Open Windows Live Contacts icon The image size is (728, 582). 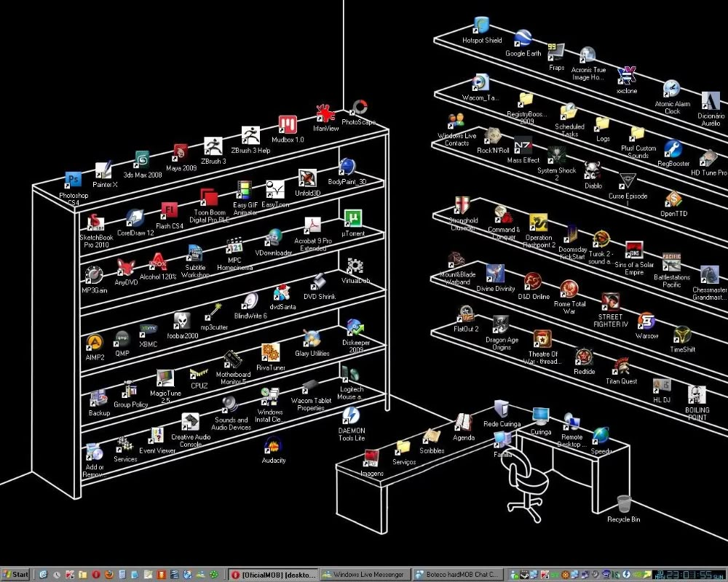click(x=456, y=121)
